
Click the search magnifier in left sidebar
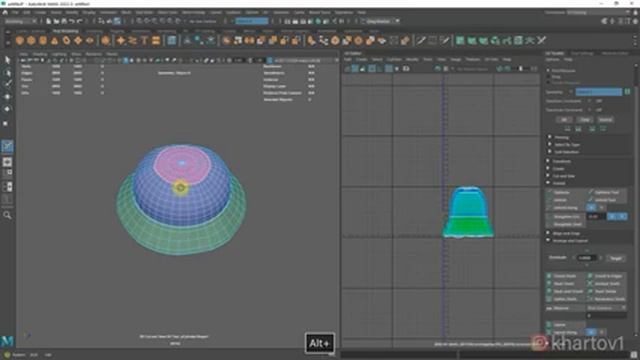[7, 215]
